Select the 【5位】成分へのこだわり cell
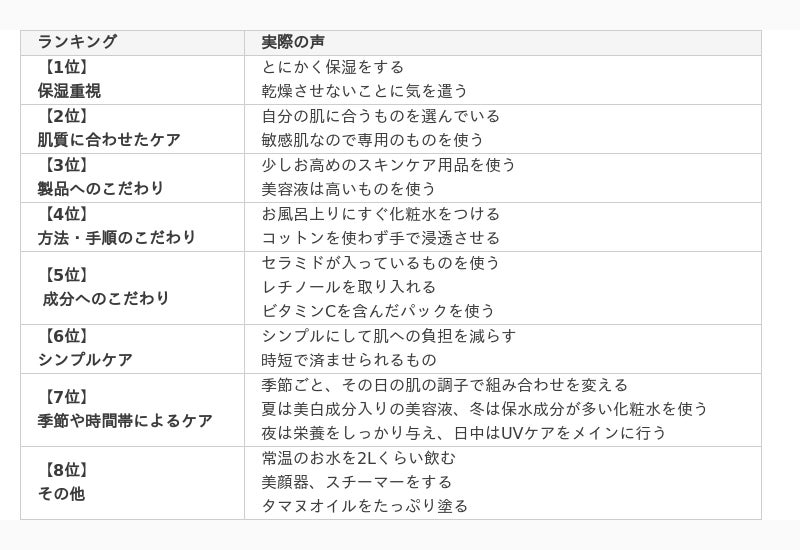This screenshot has height=550, width=800. point(132,288)
